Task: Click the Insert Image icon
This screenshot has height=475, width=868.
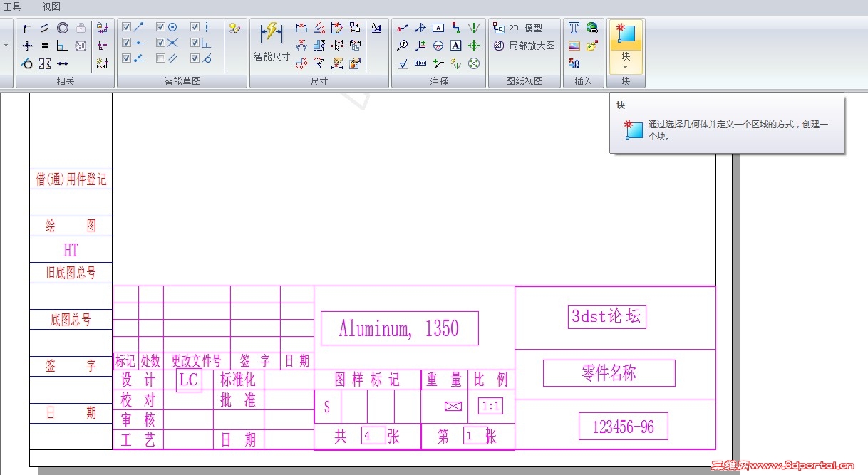Action: pos(574,46)
